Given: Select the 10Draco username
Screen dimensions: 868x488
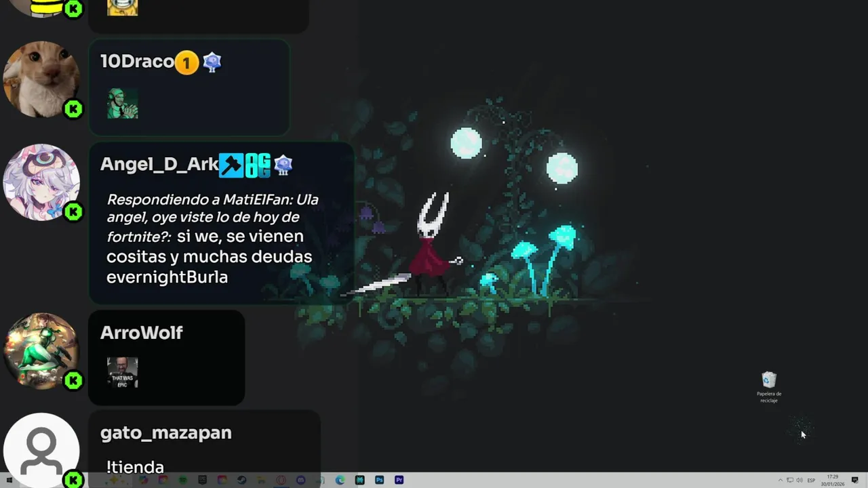Looking at the screenshot, I should [x=137, y=62].
